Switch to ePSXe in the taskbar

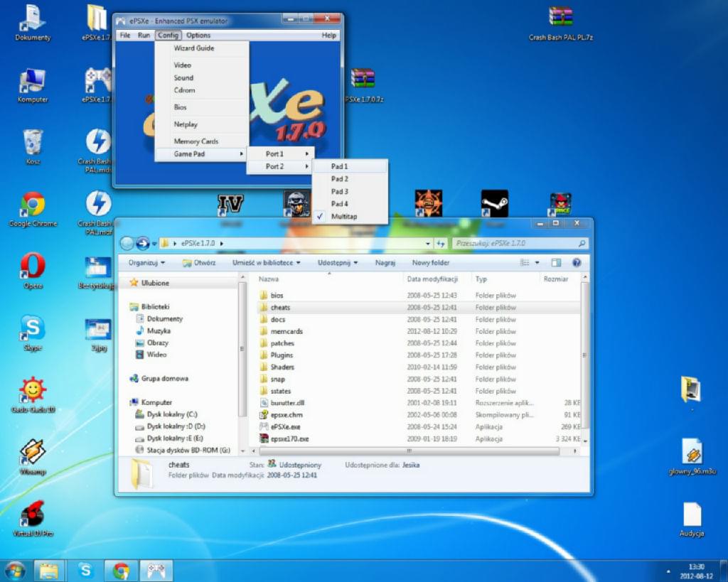tap(156, 571)
